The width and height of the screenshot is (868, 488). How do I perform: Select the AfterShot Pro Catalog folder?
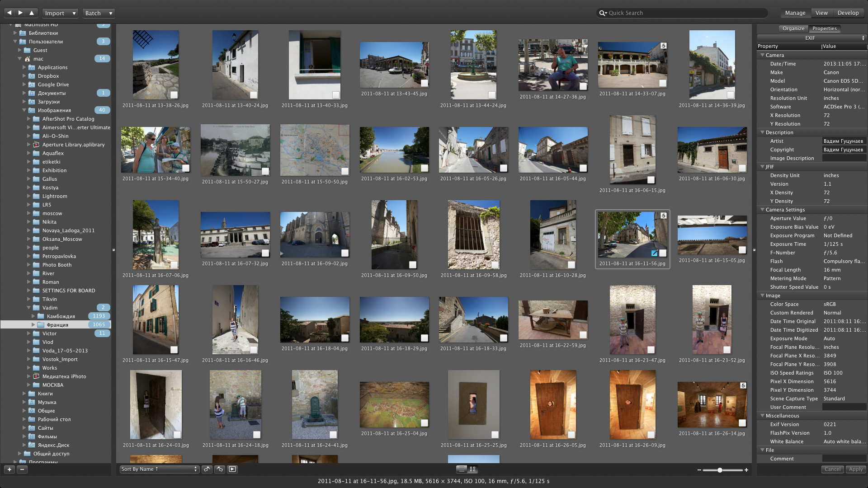pos(68,119)
